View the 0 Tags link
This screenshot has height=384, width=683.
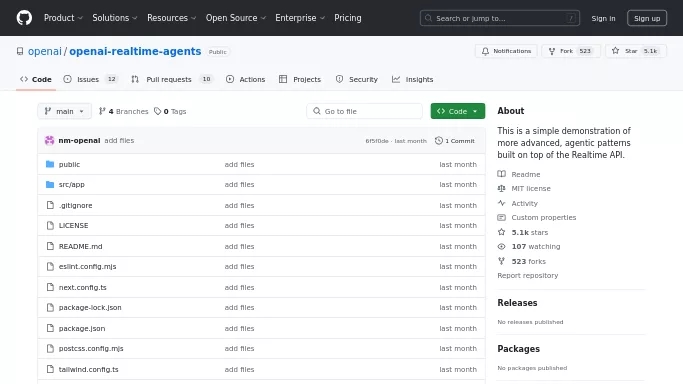tap(170, 111)
